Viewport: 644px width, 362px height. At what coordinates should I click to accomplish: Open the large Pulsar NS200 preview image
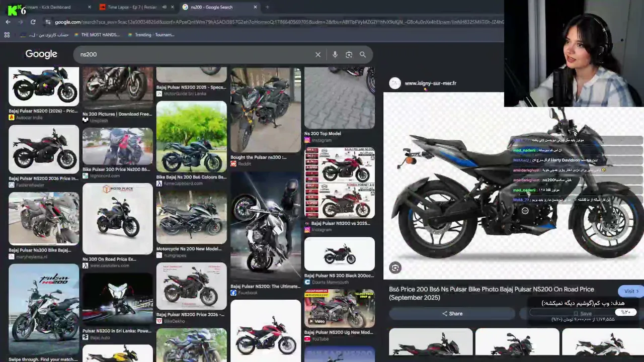[x=513, y=186]
